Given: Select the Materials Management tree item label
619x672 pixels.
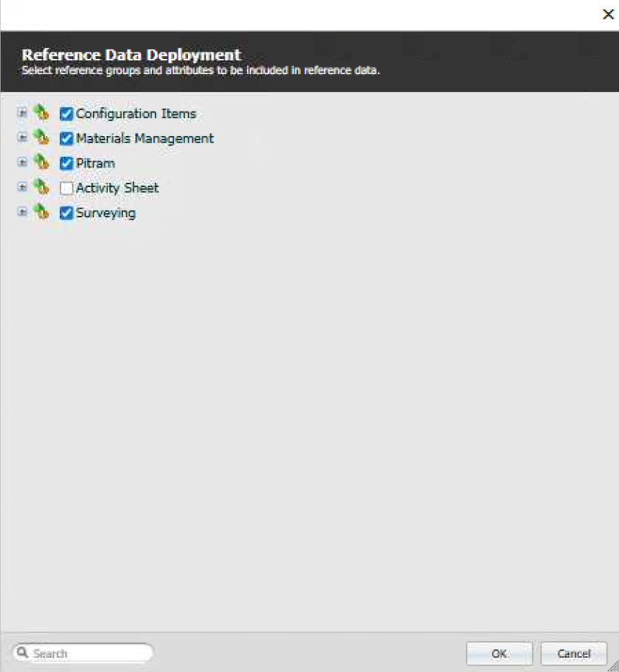Looking at the screenshot, I should [x=145, y=139].
